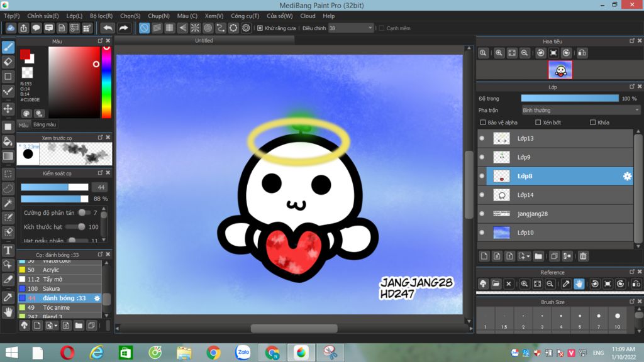Click the Redo arrow in the toolbar
The width and height of the screenshot is (644, 362).
pos(123,28)
